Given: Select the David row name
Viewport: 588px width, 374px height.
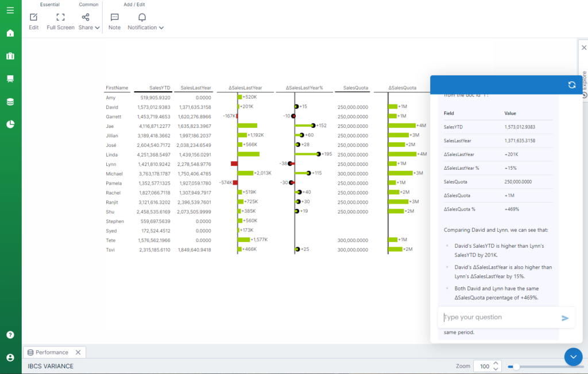Looking at the screenshot, I should (x=112, y=107).
